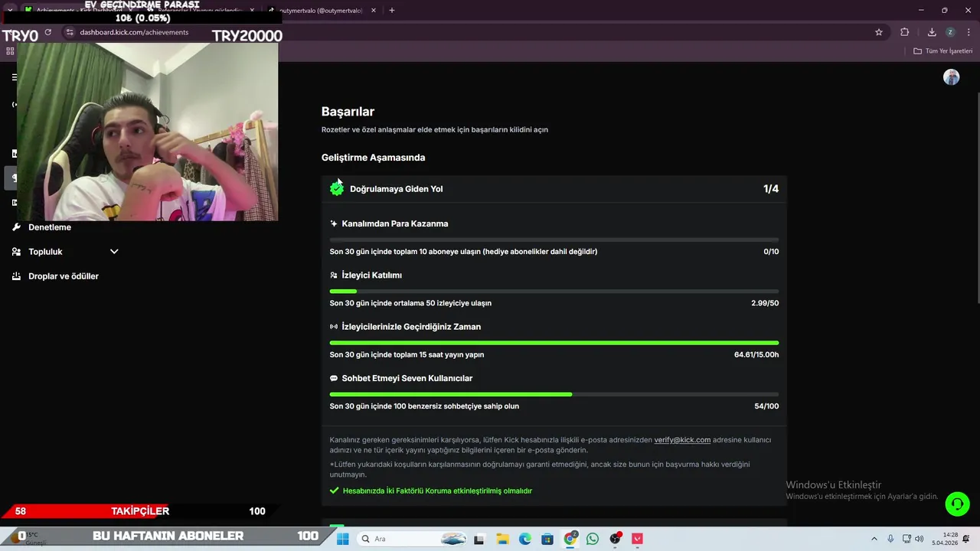The height and width of the screenshot is (551, 980).
Task: Click the 64.61/15.00h stream time value
Action: (756, 355)
